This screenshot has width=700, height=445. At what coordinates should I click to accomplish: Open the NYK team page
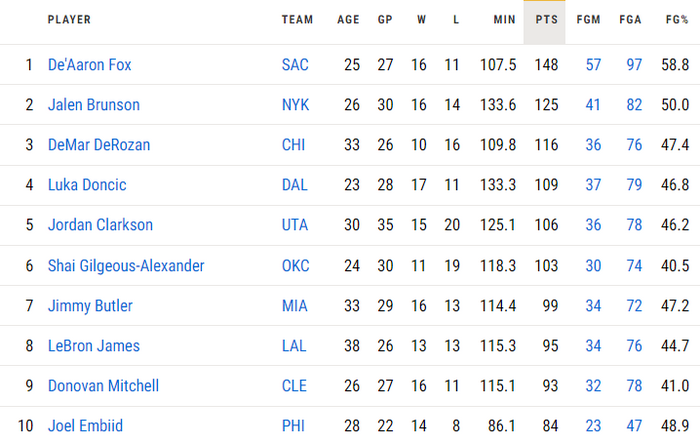pyautogui.click(x=295, y=105)
